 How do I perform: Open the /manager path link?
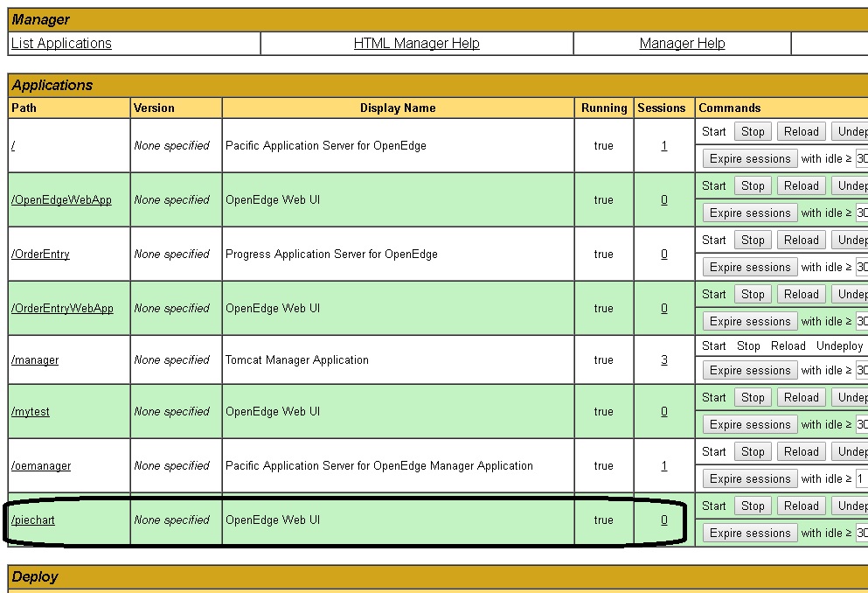35,359
